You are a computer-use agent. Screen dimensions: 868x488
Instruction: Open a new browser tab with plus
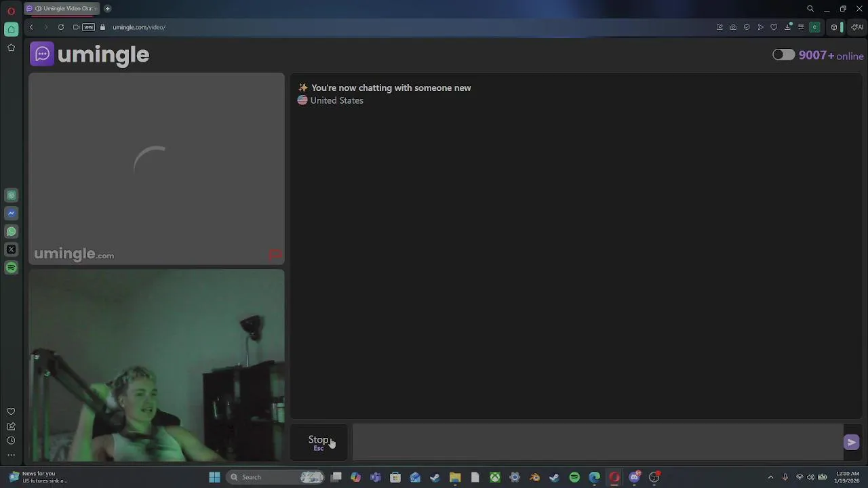107,9
